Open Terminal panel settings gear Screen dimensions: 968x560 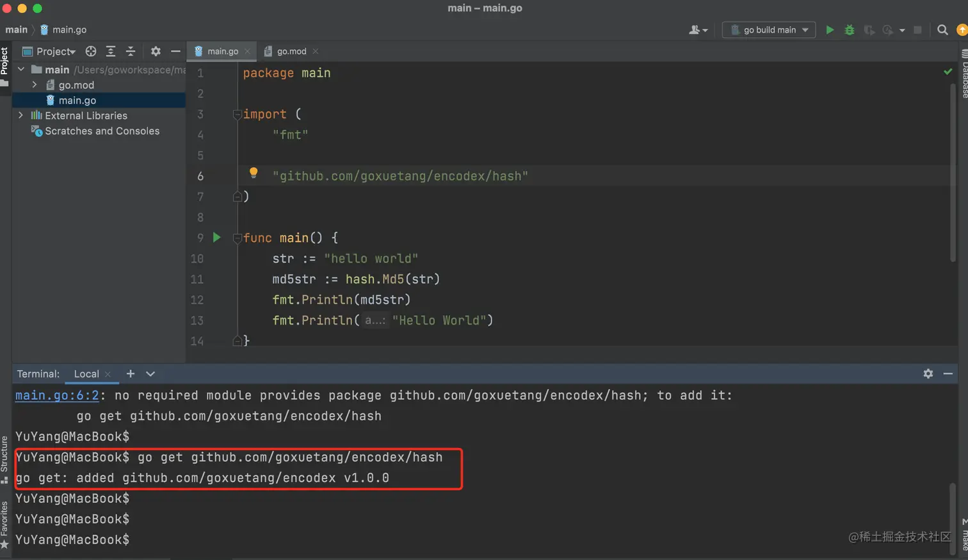[x=928, y=374]
